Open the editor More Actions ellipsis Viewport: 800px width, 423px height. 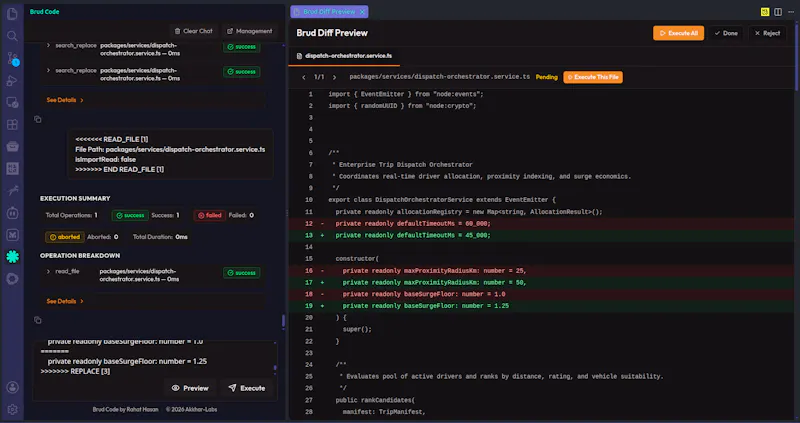(x=791, y=12)
